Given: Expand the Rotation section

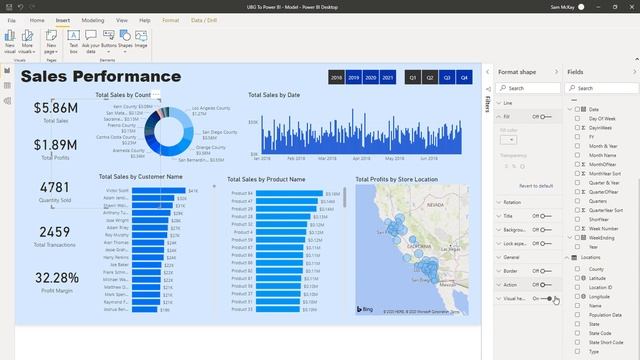Looking at the screenshot, I should click(499, 202).
